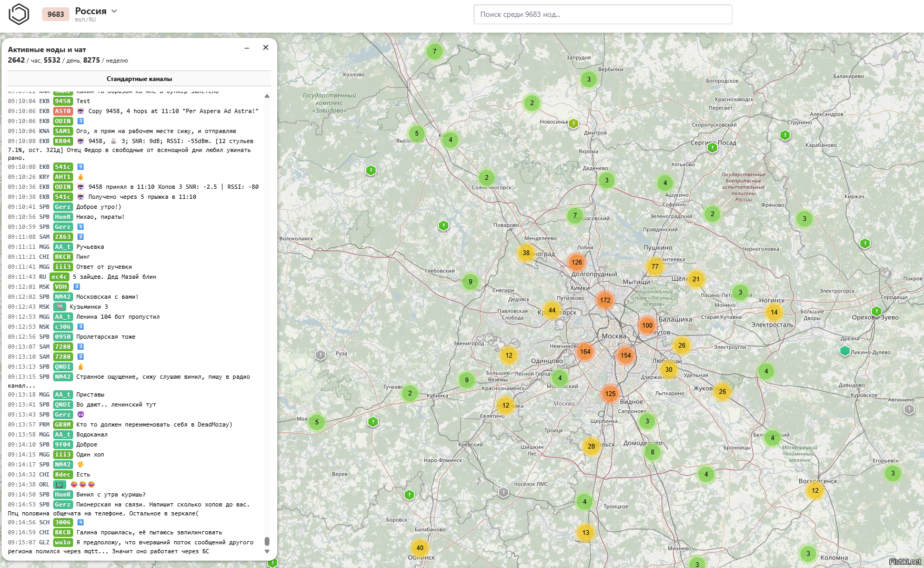Open the Россия region dropdown
This screenshot has width=924, height=568.
pos(96,11)
